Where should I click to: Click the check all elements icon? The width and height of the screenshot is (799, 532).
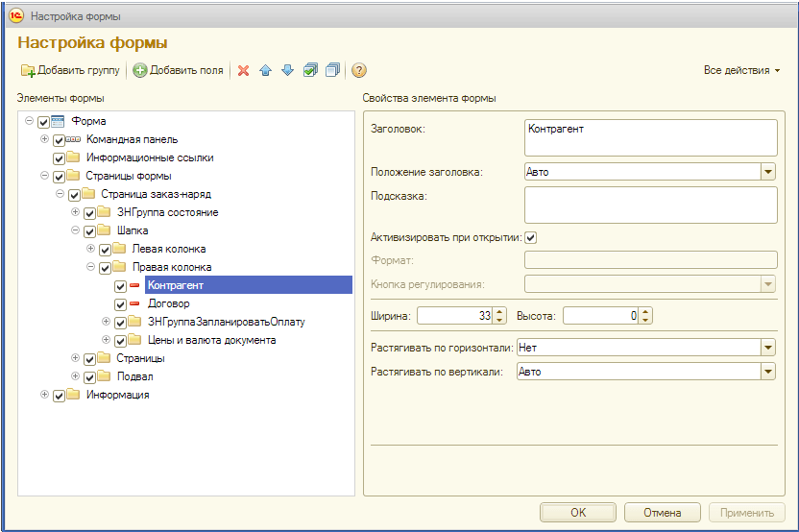click(310, 70)
